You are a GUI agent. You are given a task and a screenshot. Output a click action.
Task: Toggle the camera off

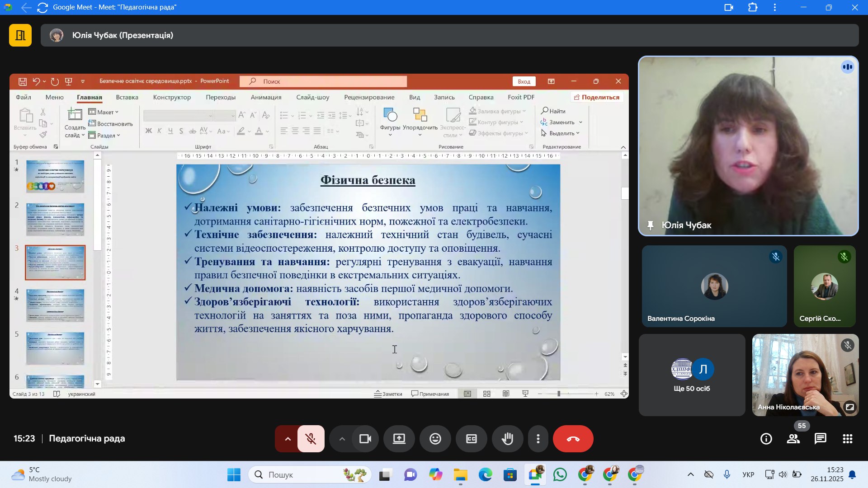[x=365, y=439]
